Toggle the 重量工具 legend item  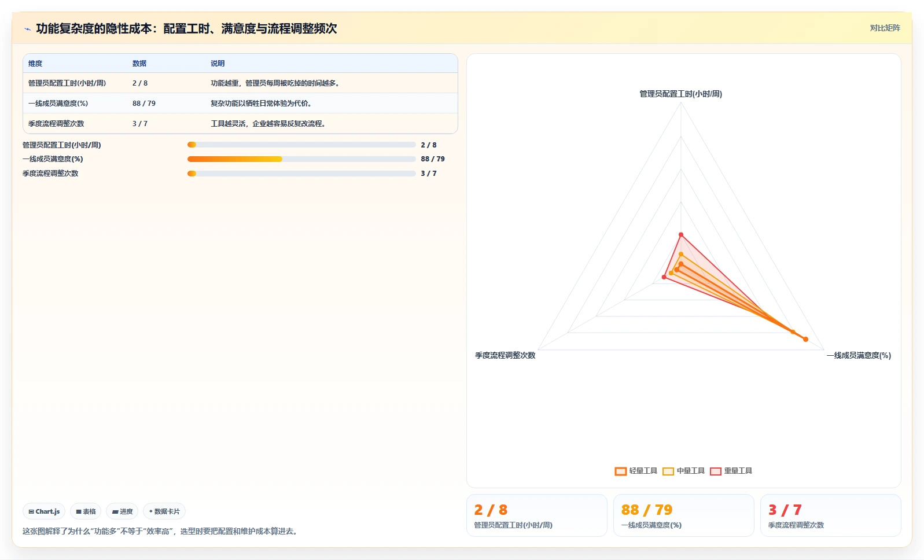click(731, 471)
